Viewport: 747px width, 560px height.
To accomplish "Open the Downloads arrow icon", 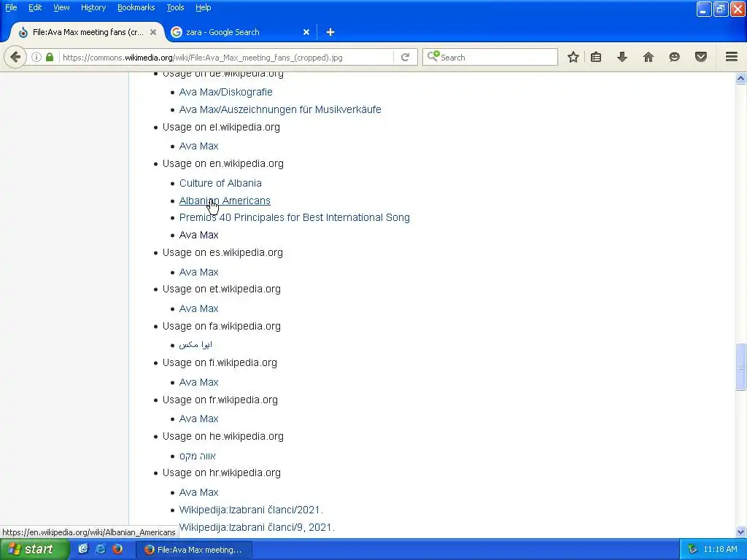I will tap(622, 57).
